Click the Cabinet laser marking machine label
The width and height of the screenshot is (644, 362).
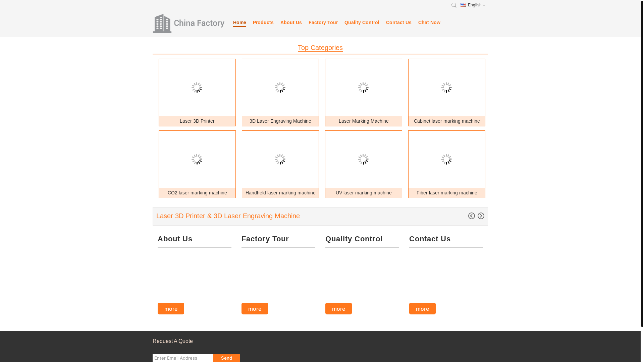tap(447, 121)
